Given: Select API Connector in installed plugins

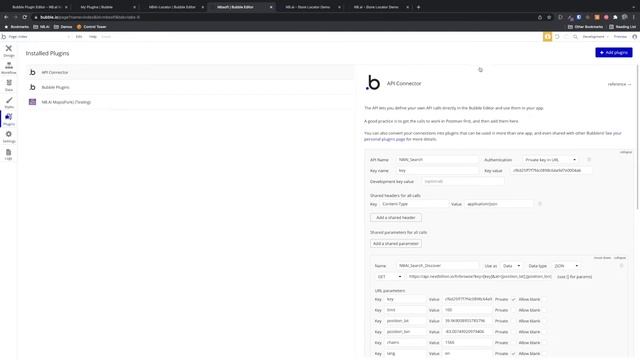Looking at the screenshot, I should coord(189,72).
